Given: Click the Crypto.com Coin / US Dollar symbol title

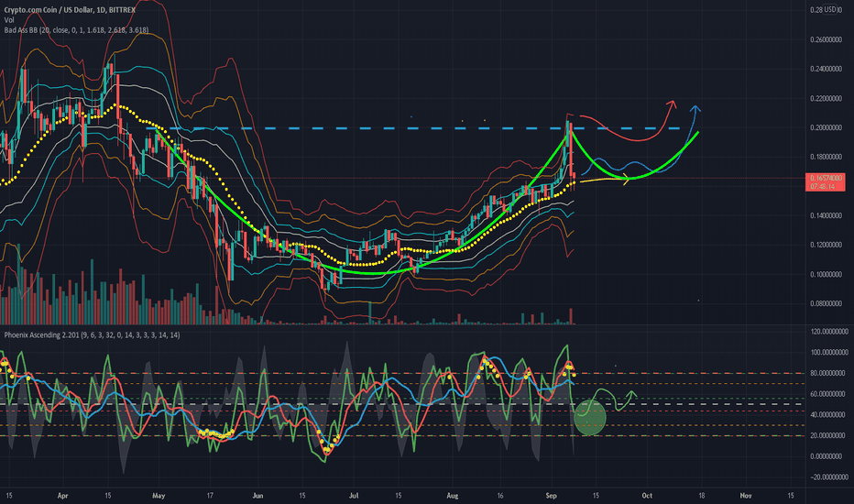Looking at the screenshot, I should click(71, 10).
